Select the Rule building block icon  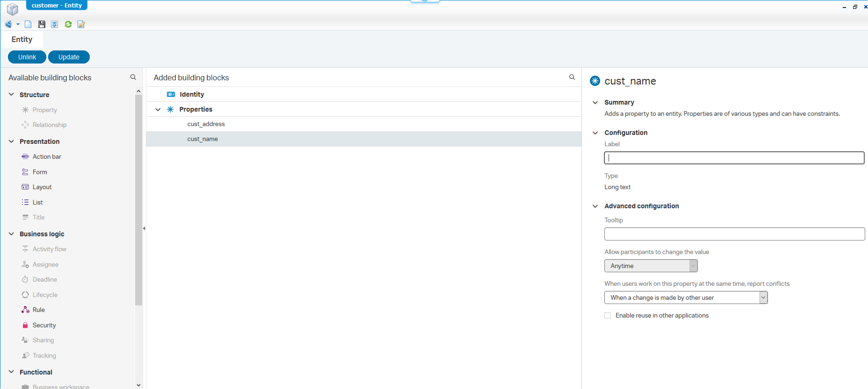(x=25, y=310)
